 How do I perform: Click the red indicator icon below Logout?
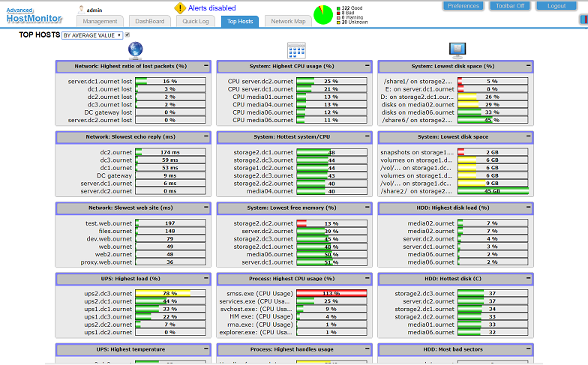[583, 19]
